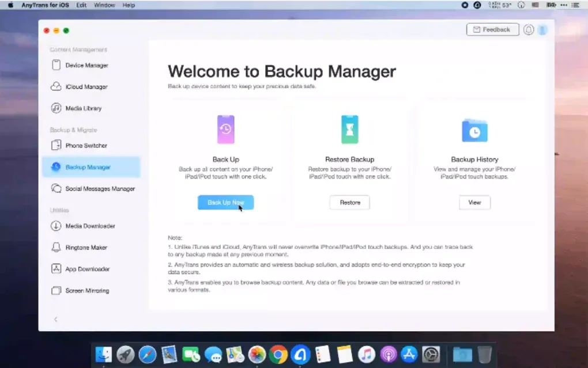Viewport: 588px width, 368px height.
Task: Click the Restore button
Action: coord(349,202)
